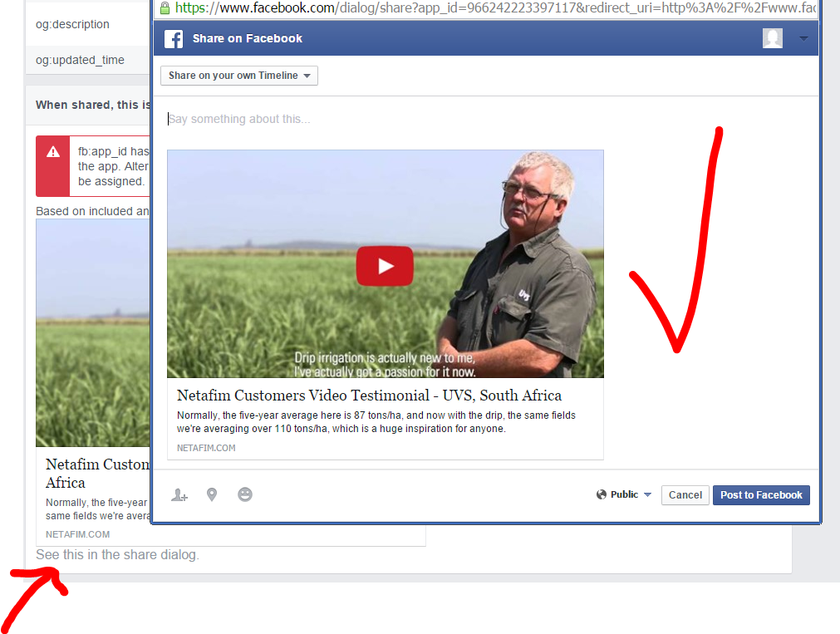
Task: Open the Netafim Customers Video Testimonial title
Action: point(369,396)
